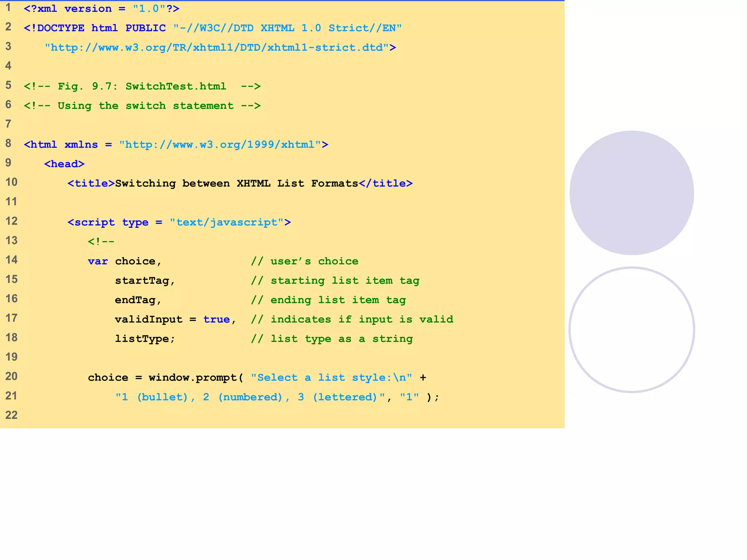The width and height of the screenshot is (747, 560).
Task: Click the xml version declaration on line 1
Action: pos(101,9)
